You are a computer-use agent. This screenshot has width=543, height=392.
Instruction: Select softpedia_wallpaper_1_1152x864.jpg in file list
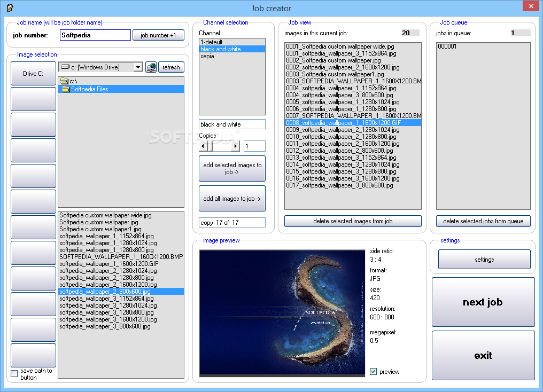(121, 236)
